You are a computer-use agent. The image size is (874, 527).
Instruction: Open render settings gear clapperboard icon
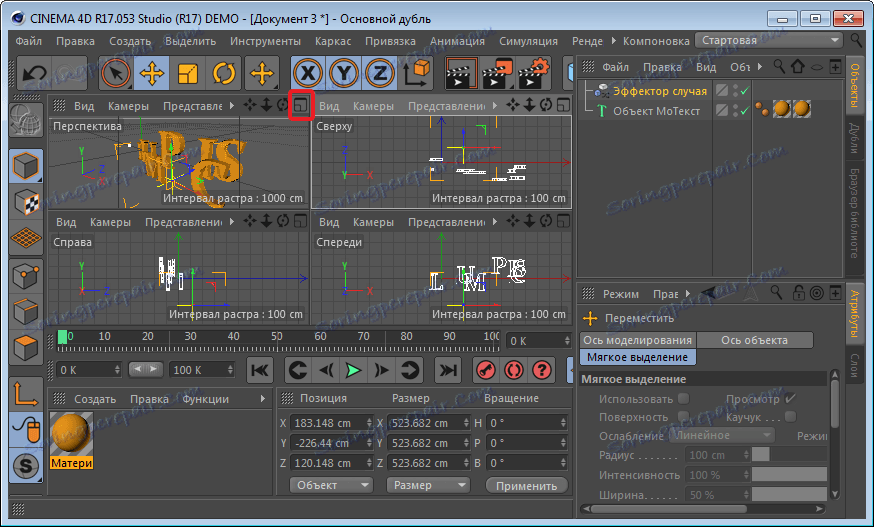pos(533,73)
